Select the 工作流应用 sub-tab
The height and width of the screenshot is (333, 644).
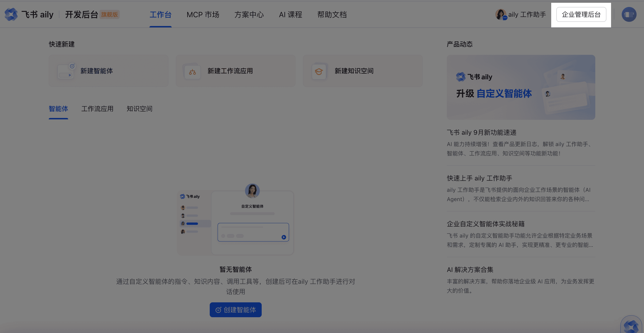click(97, 109)
